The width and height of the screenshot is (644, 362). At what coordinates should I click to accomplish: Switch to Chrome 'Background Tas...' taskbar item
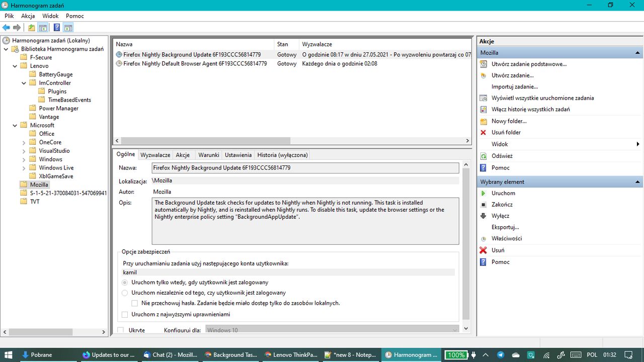230,354
